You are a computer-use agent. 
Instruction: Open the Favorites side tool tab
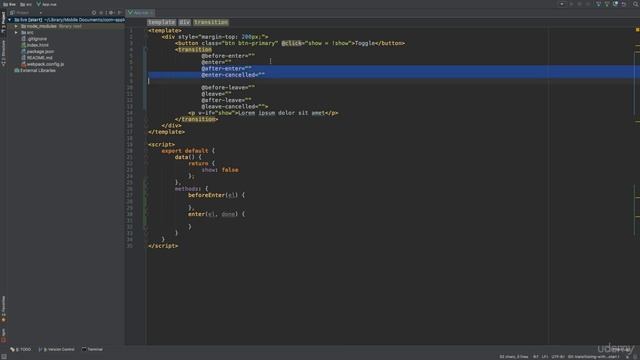pos(3,309)
